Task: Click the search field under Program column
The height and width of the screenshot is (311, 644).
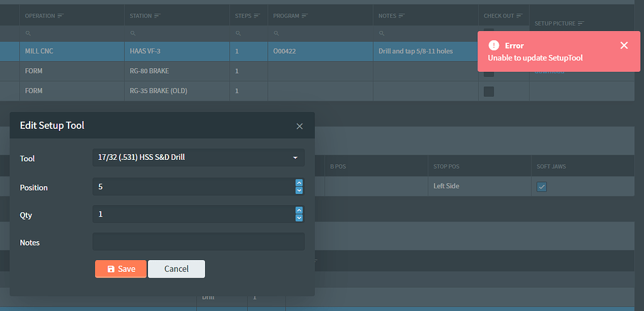Action: 320,33
